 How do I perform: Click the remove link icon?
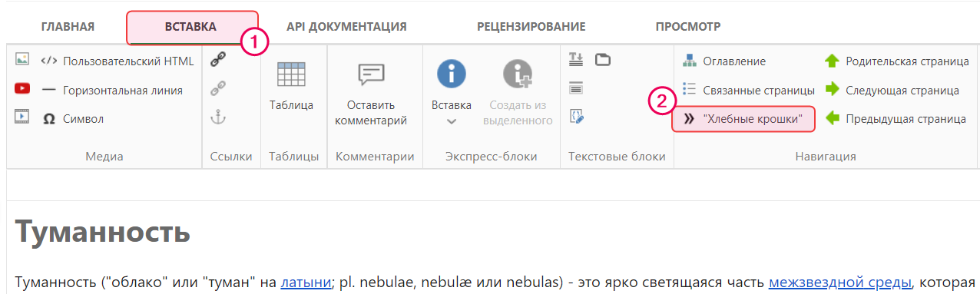[218, 89]
